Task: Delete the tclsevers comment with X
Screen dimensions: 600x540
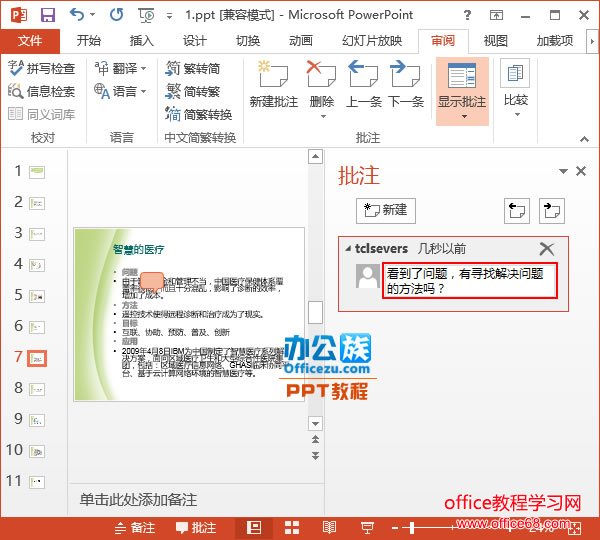Action: 547,249
